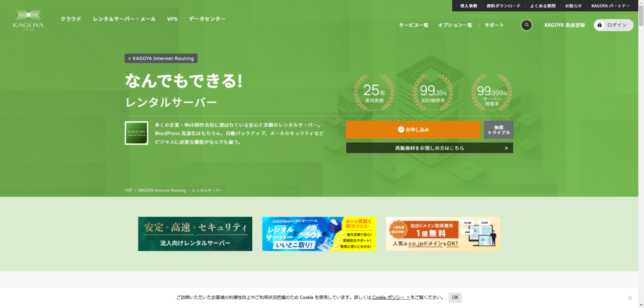Click the Internet Routing square logo image
The image size is (644, 308).
(x=136, y=133)
